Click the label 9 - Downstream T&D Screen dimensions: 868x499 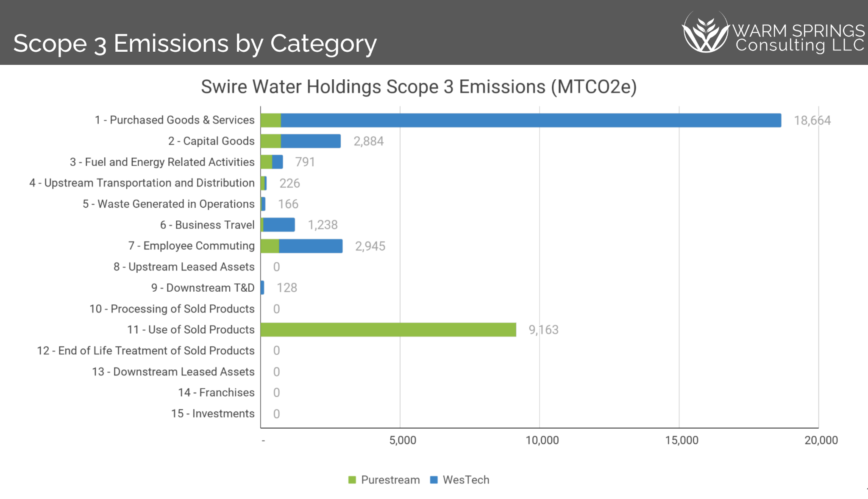pyautogui.click(x=203, y=288)
